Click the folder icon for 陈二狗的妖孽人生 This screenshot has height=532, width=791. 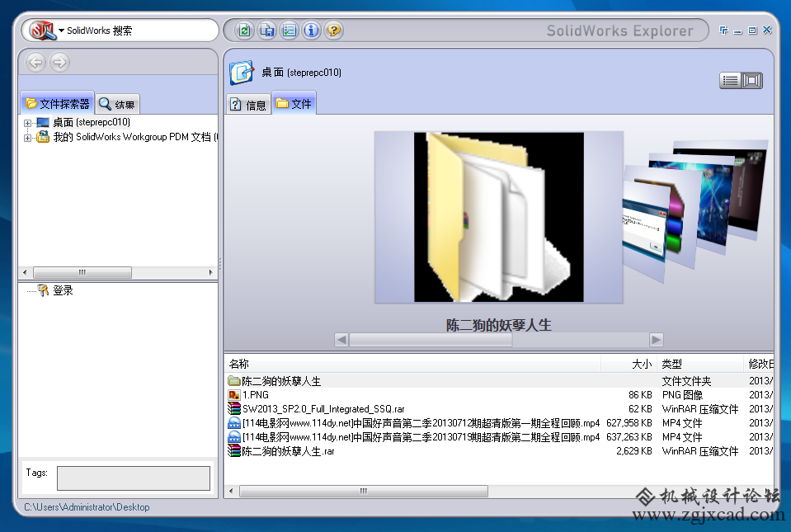coord(233,381)
